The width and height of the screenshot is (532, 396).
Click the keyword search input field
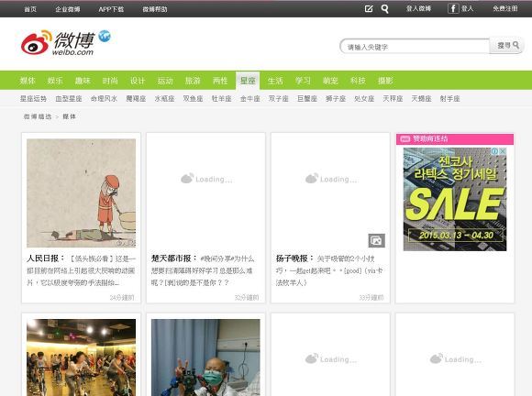415,47
